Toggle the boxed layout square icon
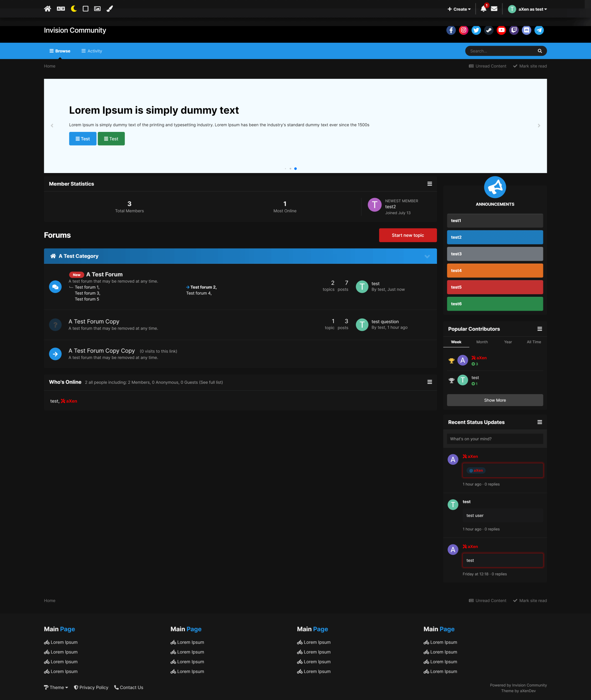The height and width of the screenshot is (700, 591). point(85,9)
